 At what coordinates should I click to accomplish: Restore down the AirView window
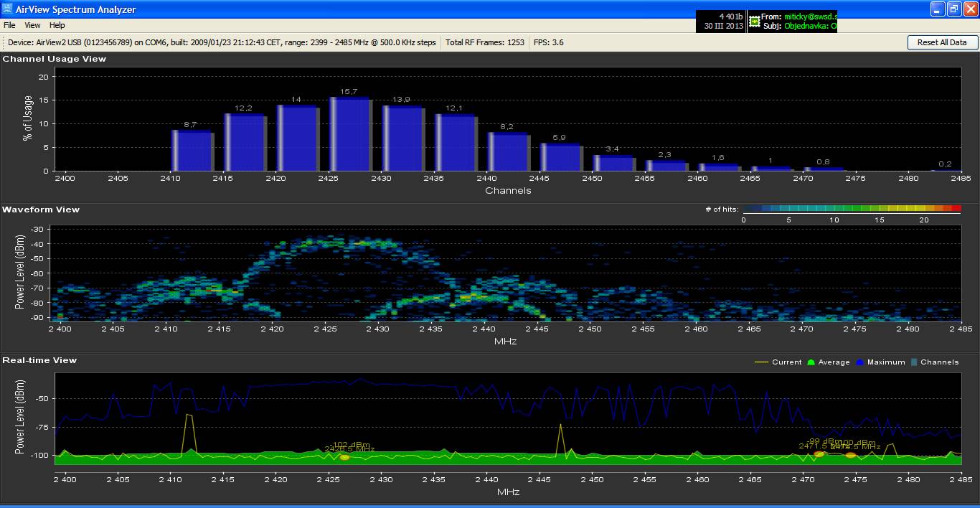pyautogui.click(x=953, y=9)
